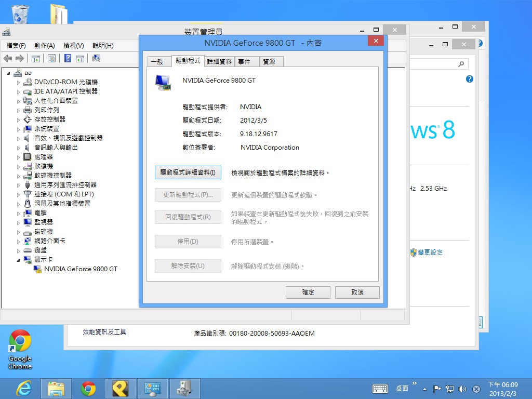The width and height of the screenshot is (532, 399).
Task: Click the touch keyboard icon in taskbar
Action: pos(380,389)
